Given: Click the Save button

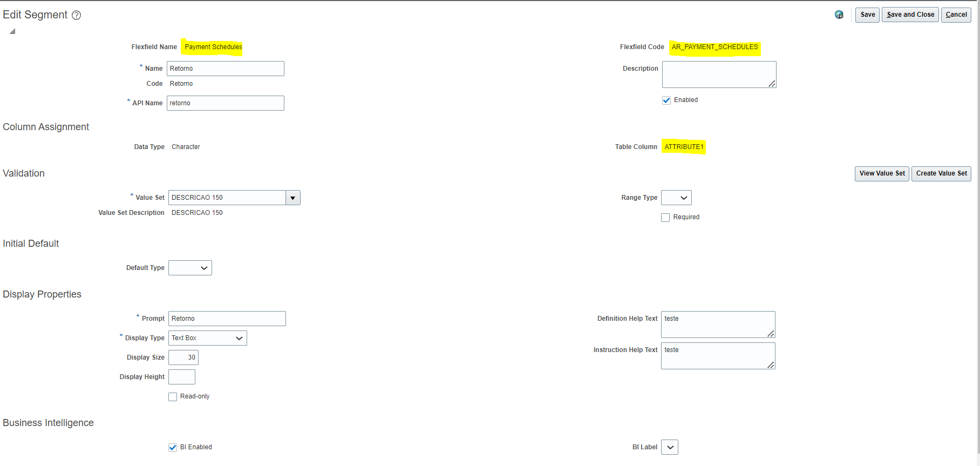Looking at the screenshot, I should (867, 15).
